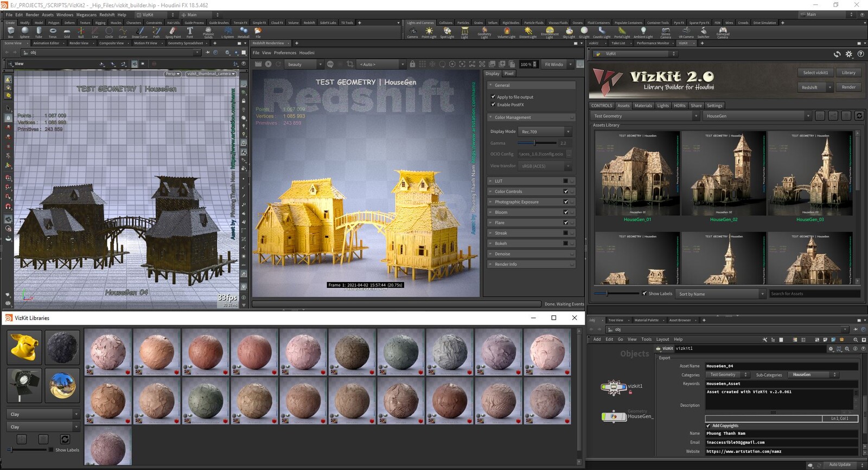Click the Library button

click(848, 73)
